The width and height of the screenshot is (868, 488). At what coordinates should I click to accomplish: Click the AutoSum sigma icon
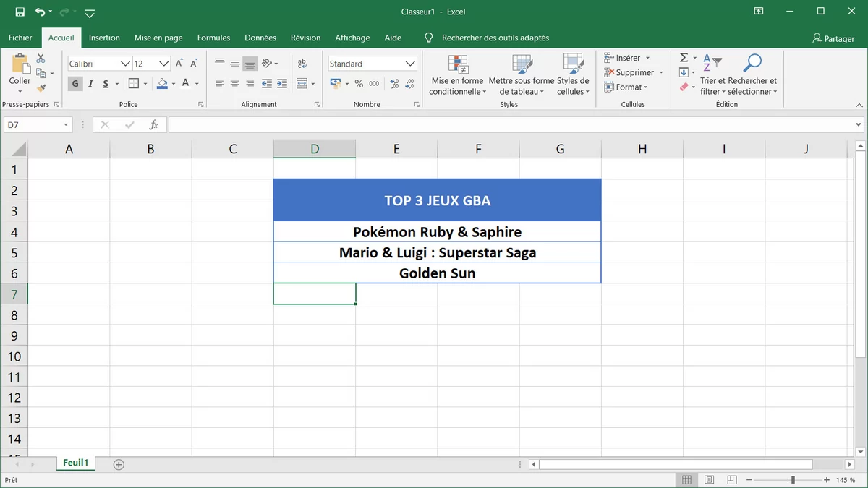684,58
